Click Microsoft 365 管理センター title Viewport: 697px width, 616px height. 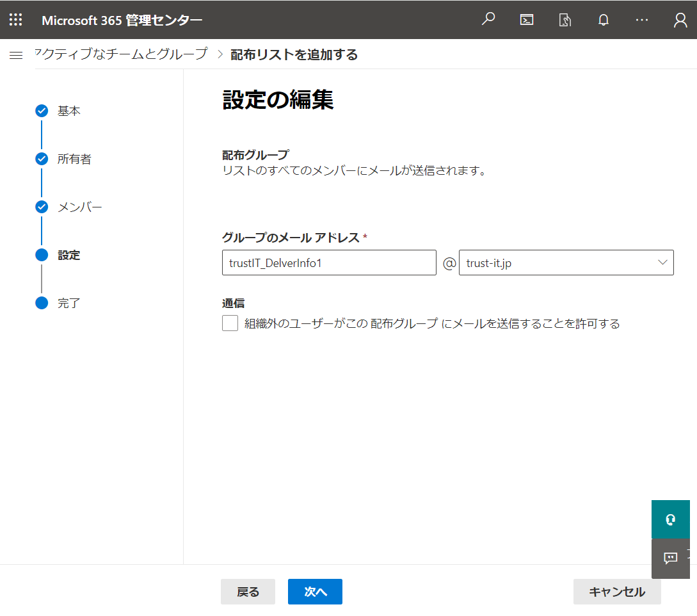point(122,20)
